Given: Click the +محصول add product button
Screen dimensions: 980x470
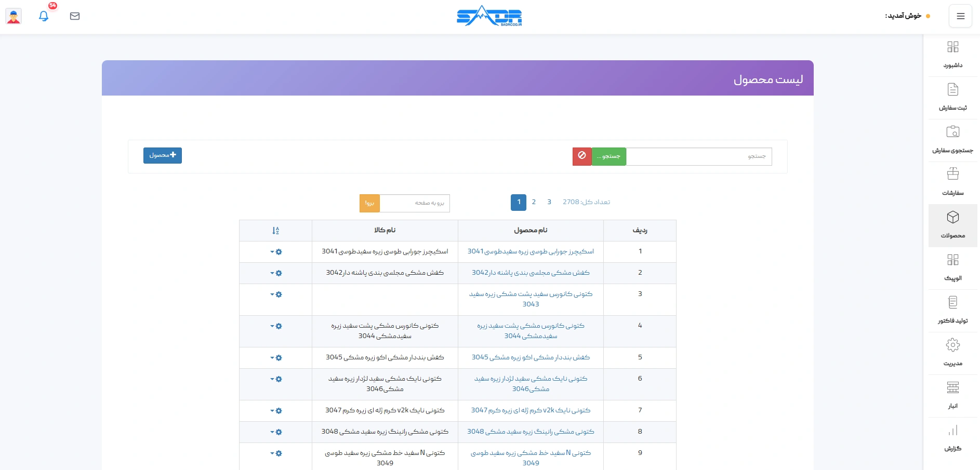Looking at the screenshot, I should [162, 155].
